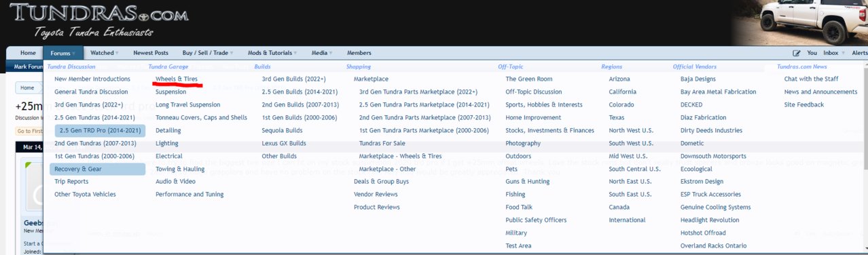Open News and Announcements
The image size is (868, 255).
point(820,92)
